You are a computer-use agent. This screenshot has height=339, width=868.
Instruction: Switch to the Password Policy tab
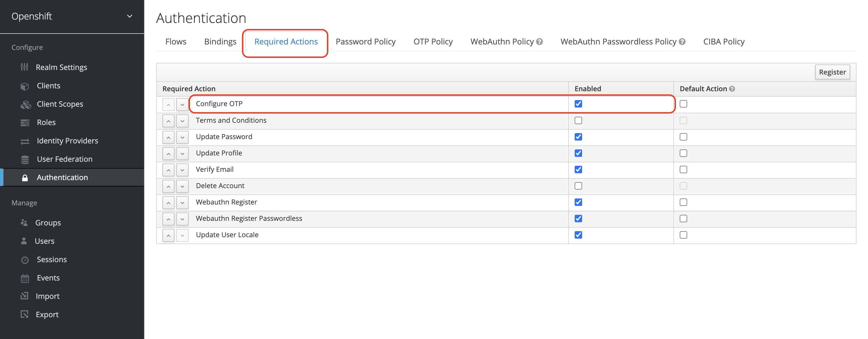[x=365, y=41]
